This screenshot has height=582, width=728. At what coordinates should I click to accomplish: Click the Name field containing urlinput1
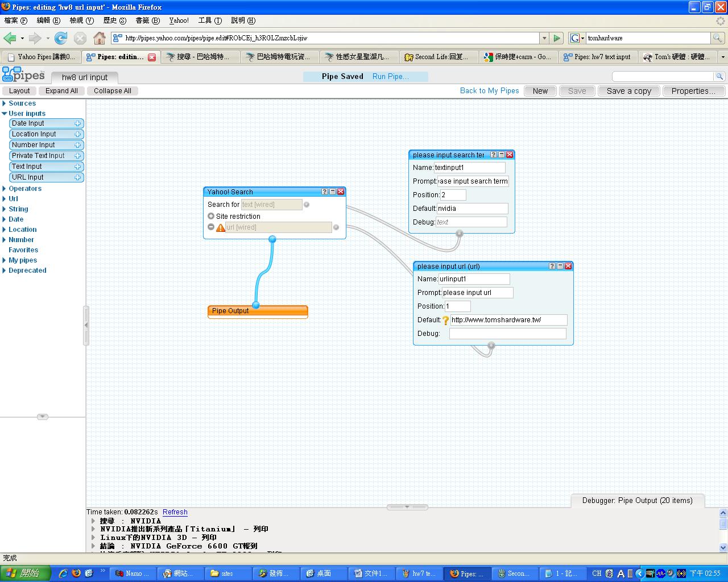click(x=474, y=279)
